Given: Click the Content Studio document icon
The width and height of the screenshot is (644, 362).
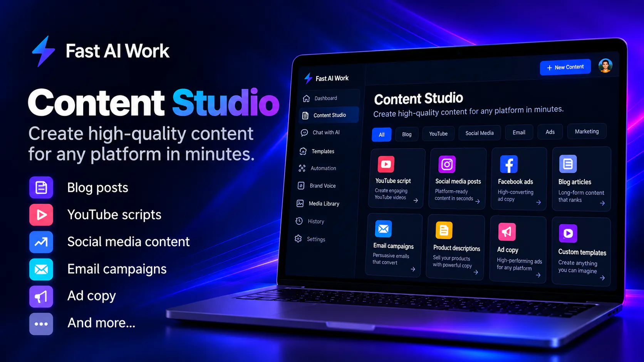Looking at the screenshot, I should coord(305,115).
